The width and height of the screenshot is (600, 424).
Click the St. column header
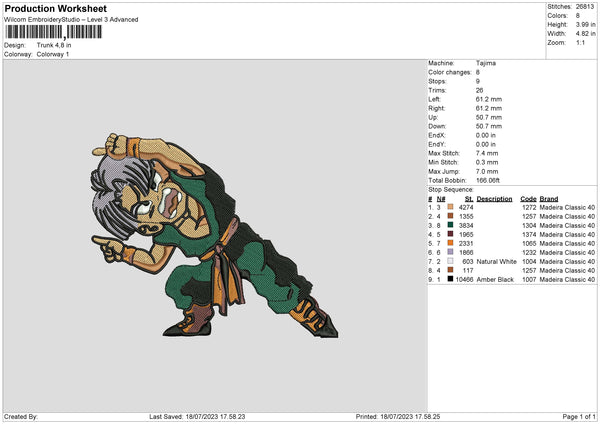[468, 198]
